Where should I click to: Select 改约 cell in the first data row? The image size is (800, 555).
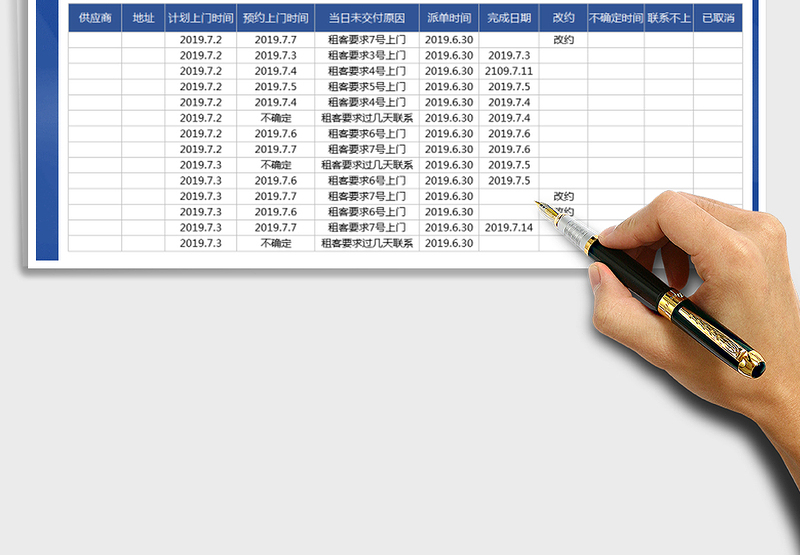(563, 40)
